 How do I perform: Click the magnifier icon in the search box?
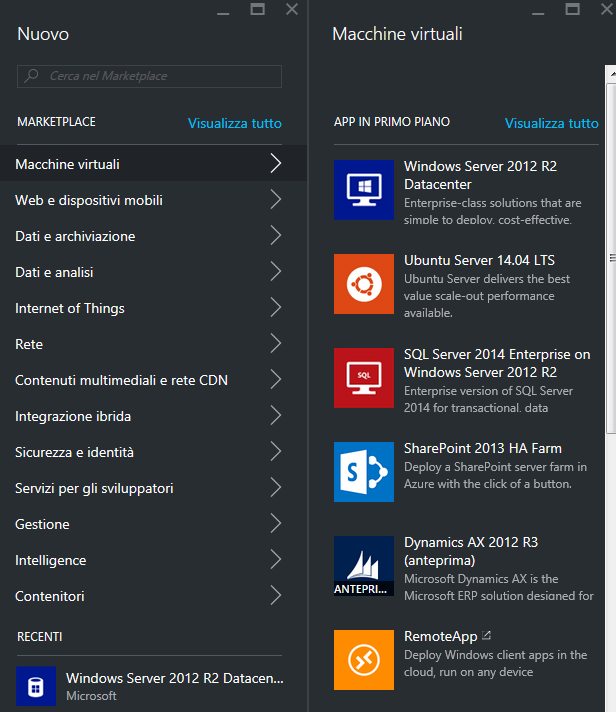point(32,76)
